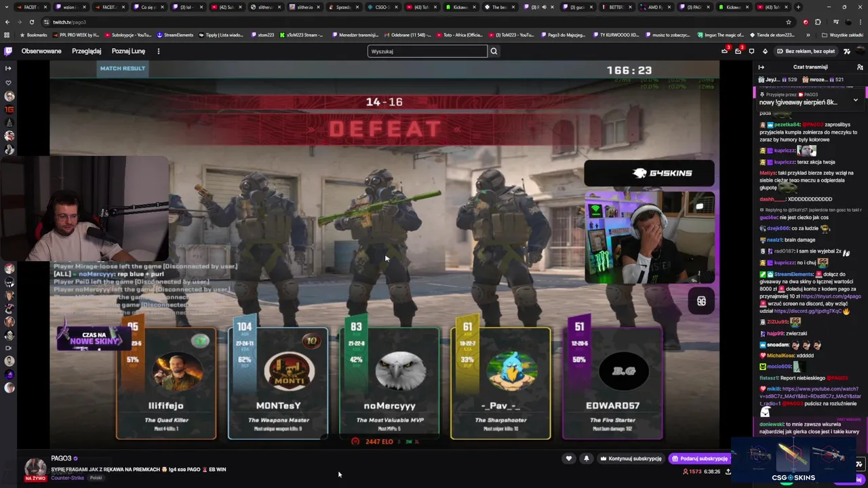Go back with browser back arrow

[7, 22]
